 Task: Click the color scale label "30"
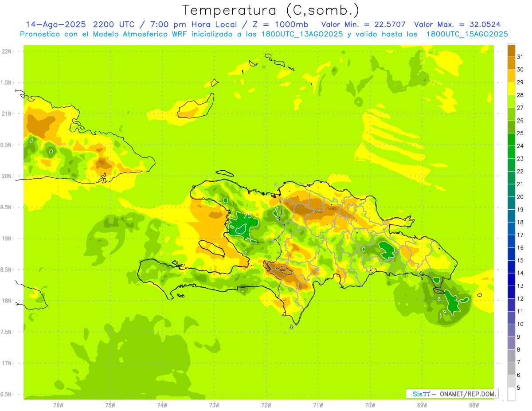click(x=520, y=69)
